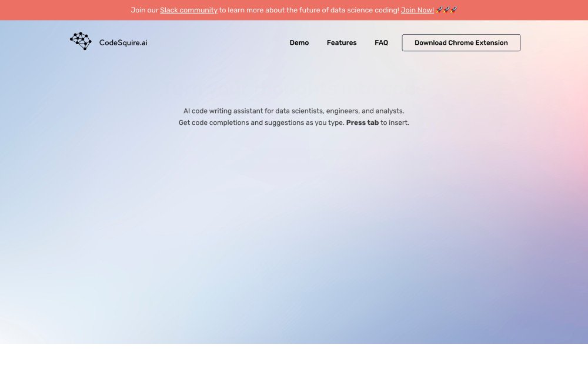This screenshot has width=588, height=368.
Task: Open the Slack community link
Action: point(189,10)
